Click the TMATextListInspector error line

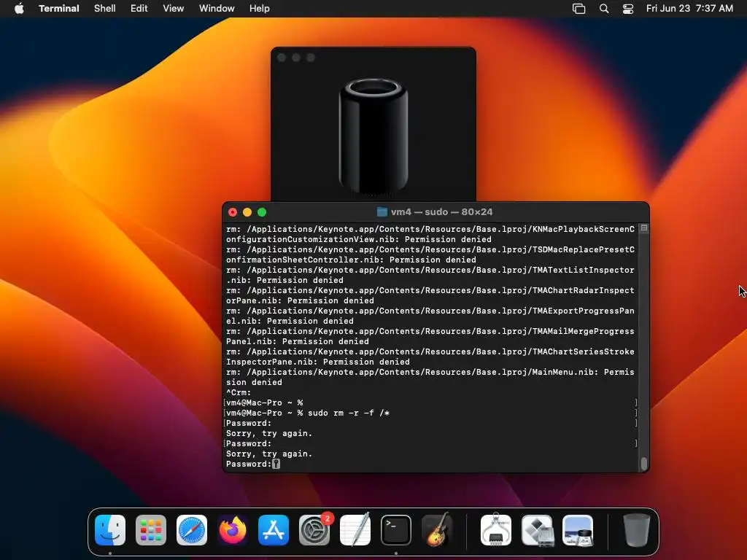[x=430, y=275]
